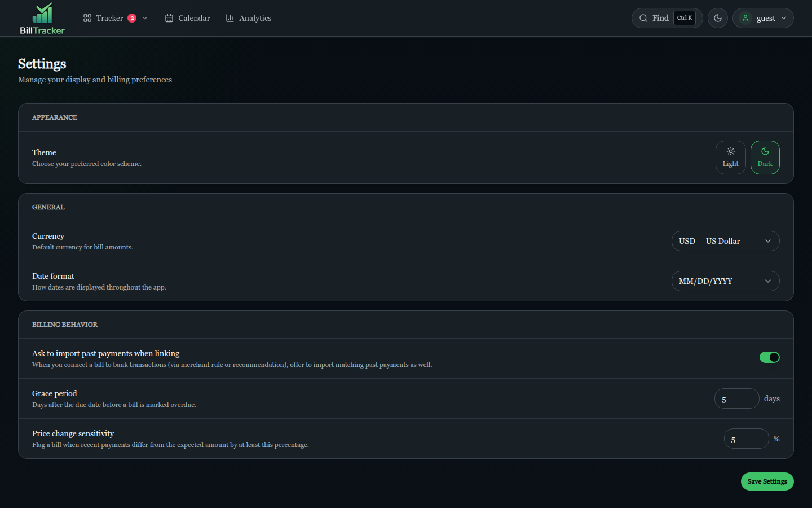Screen dimensions: 812x508
Task: Click the Tracker notification badge showing 2
Action: [x=132, y=18]
